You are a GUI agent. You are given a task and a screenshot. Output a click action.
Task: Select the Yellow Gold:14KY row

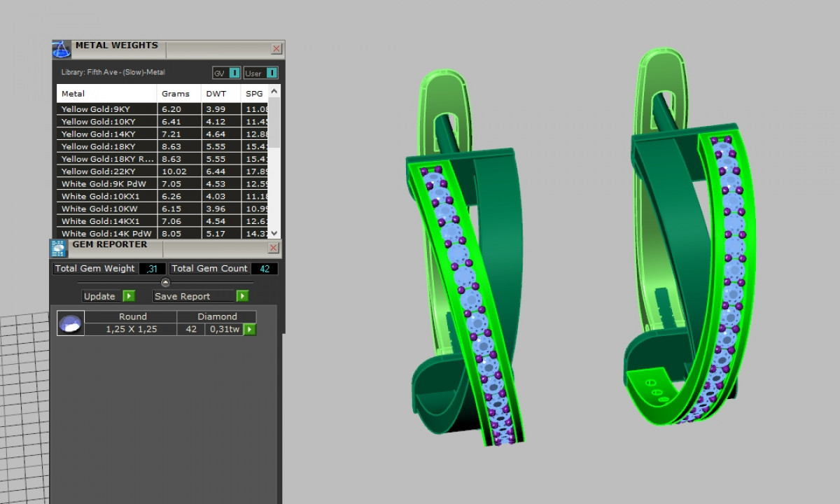coord(105,134)
